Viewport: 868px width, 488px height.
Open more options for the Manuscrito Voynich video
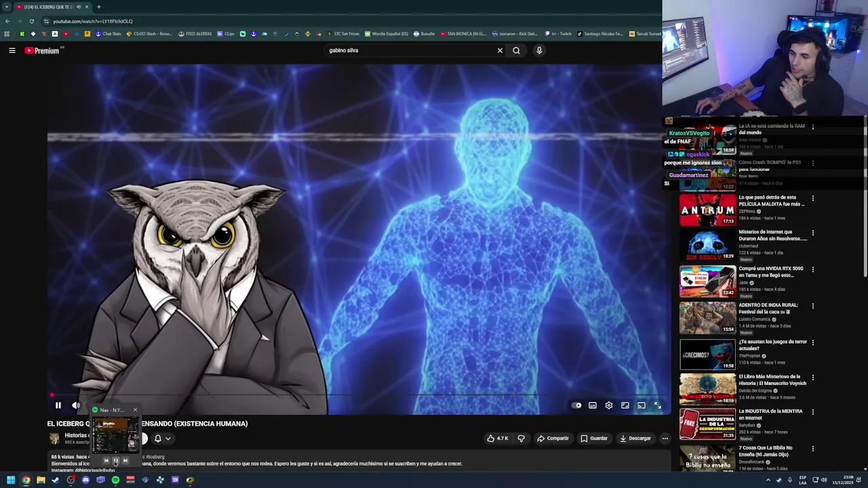click(x=813, y=378)
